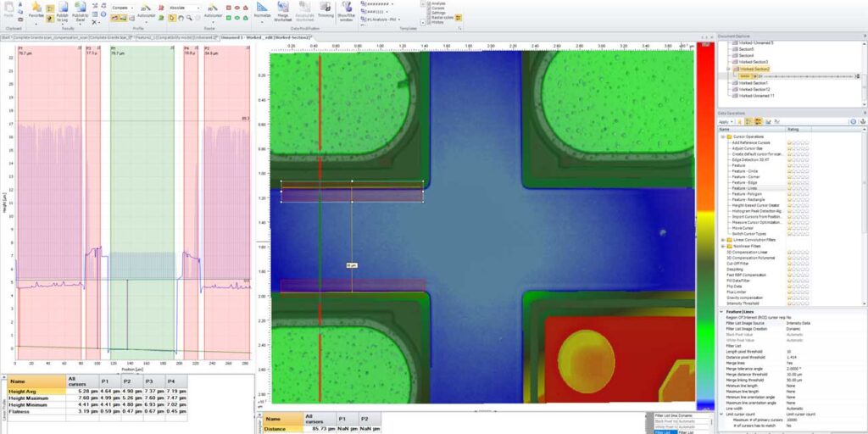Expand the Nonlinear Filters folder

click(x=723, y=246)
